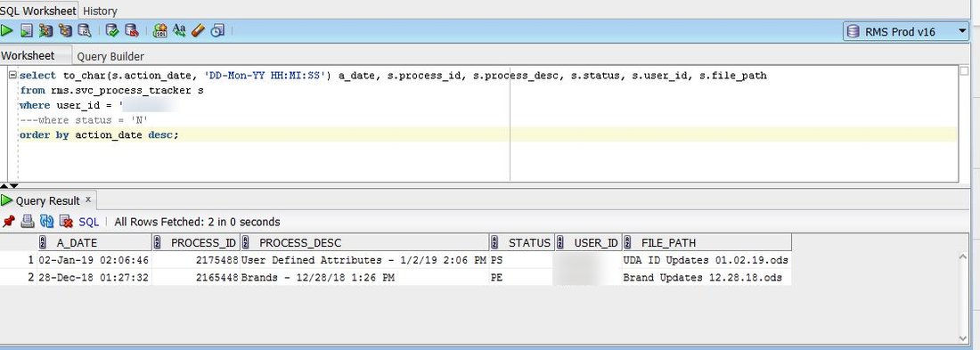Click the results pane scrollbar down arrow
The image size is (980, 350).
964,338
